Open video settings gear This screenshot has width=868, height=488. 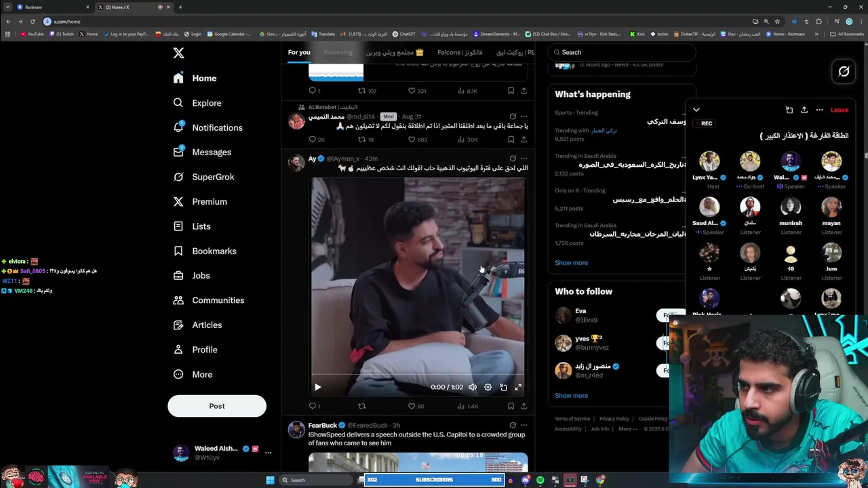point(488,387)
